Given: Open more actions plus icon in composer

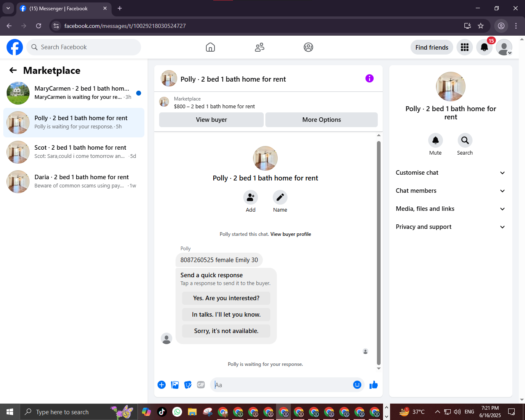Looking at the screenshot, I should (162, 385).
